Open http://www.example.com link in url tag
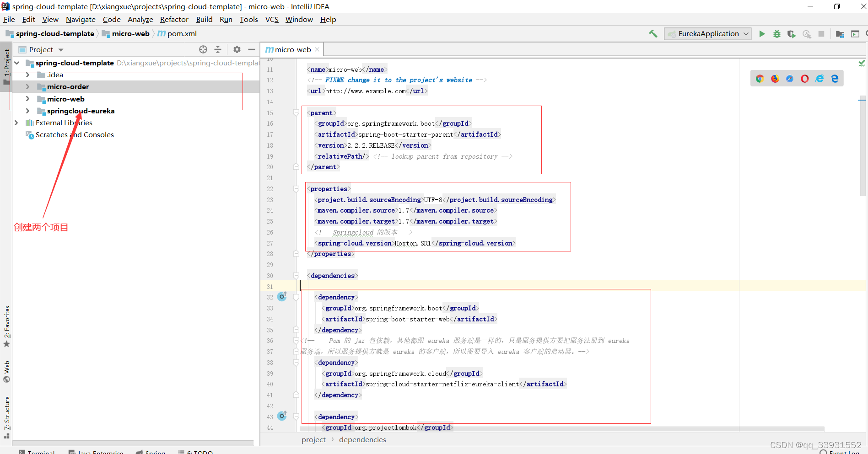Viewport: 868px width, 454px height. (x=365, y=91)
